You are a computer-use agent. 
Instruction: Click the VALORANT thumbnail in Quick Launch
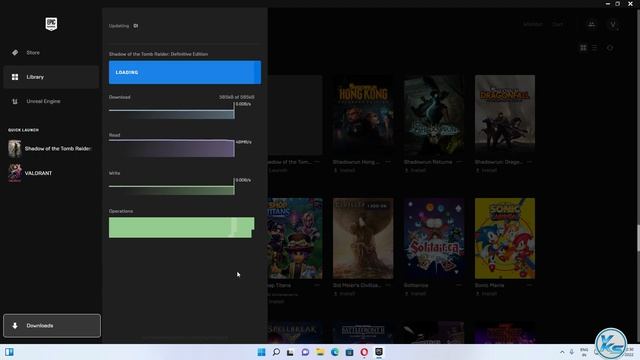tap(15, 173)
